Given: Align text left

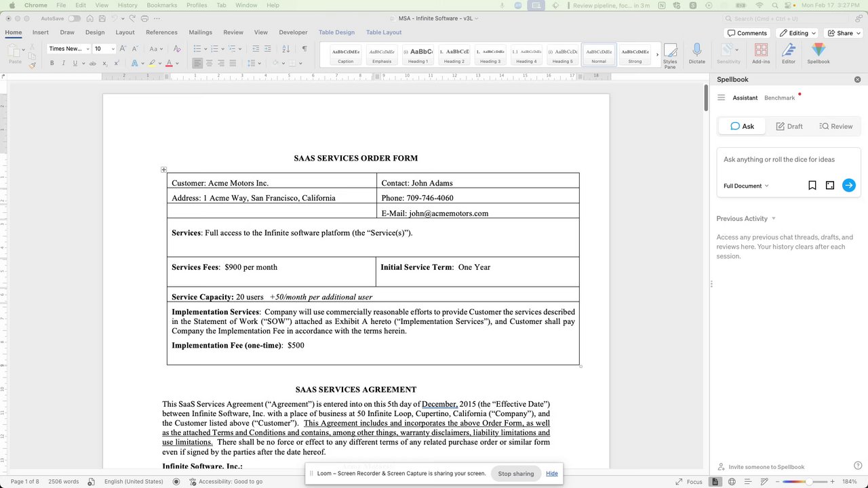Looking at the screenshot, I should (197, 63).
